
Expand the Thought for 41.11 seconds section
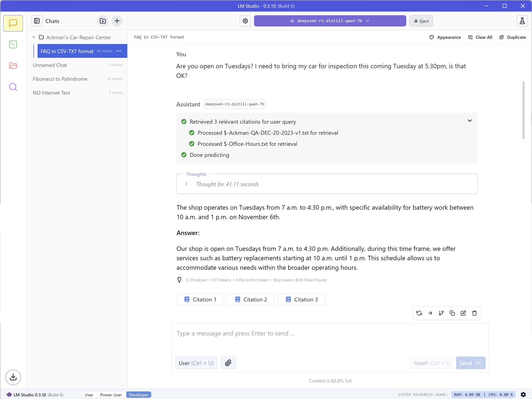(x=186, y=184)
